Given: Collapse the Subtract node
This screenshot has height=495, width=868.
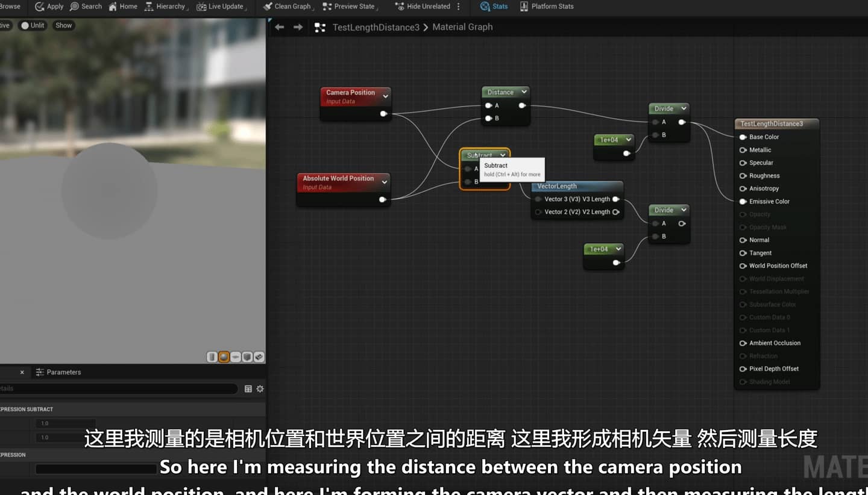Looking at the screenshot, I should [503, 155].
